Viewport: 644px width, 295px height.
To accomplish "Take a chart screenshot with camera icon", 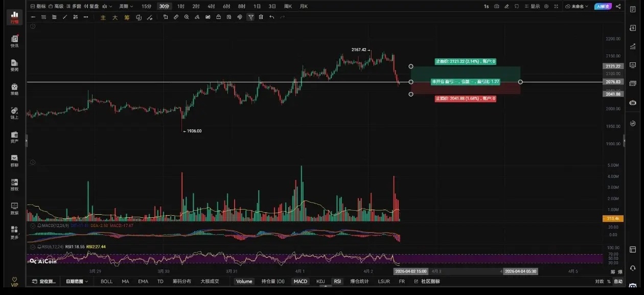I will (496, 6).
